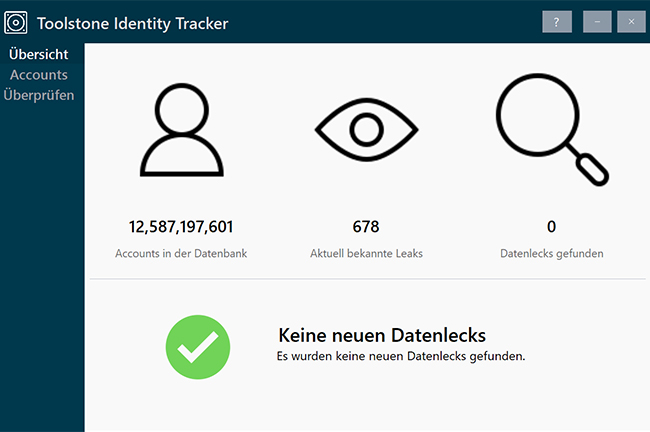Select the Übersicht sidebar item

coord(38,54)
